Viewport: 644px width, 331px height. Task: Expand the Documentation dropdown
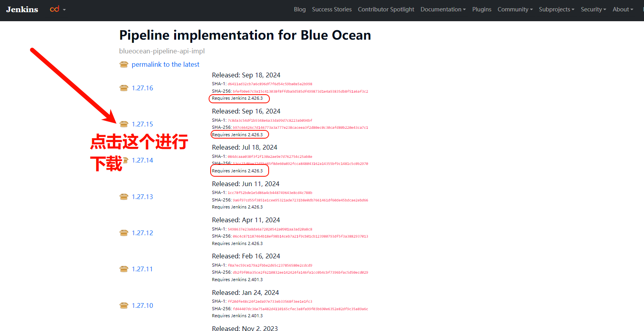point(443,9)
